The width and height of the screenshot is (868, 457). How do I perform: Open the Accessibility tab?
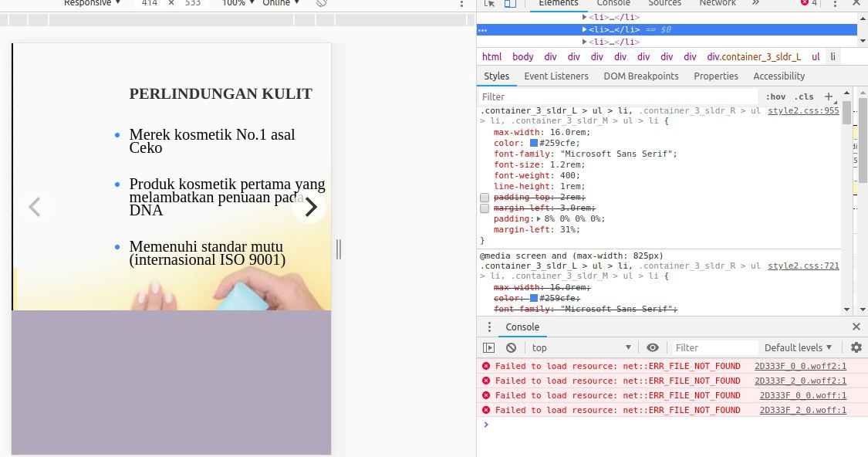[x=778, y=76]
